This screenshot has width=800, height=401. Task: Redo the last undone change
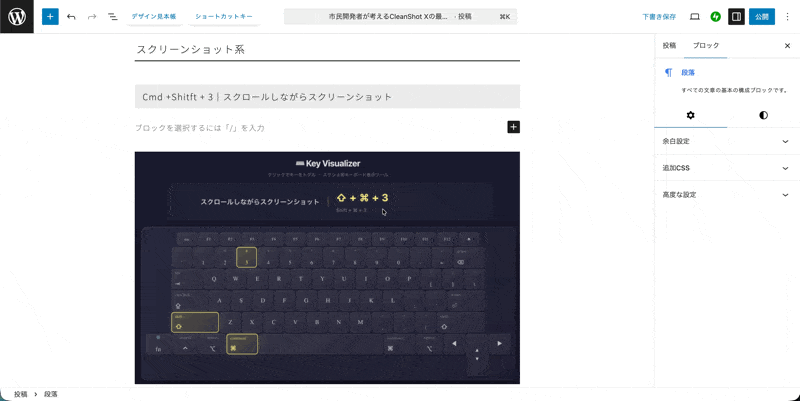click(92, 17)
